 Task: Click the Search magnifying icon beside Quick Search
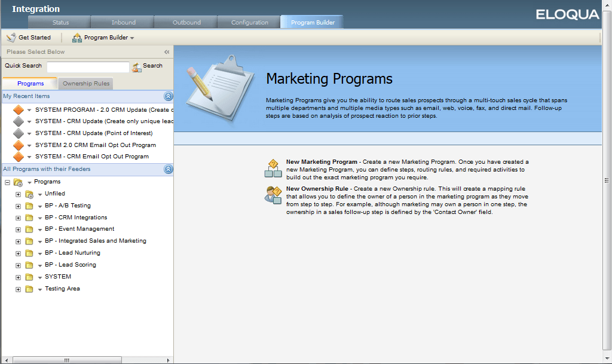136,66
